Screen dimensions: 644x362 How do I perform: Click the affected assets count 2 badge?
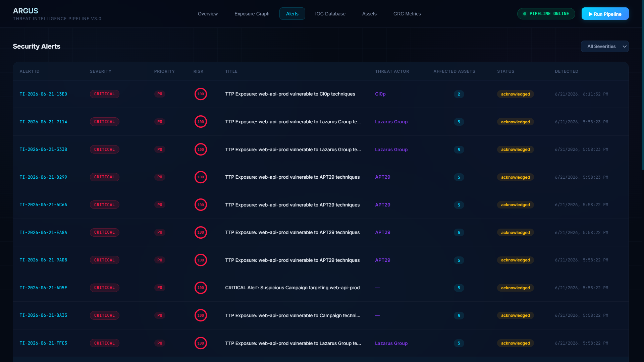coord(459,94)
